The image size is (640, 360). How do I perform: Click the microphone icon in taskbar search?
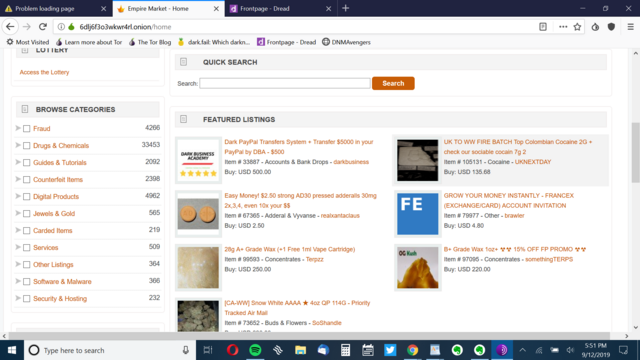coord(186,350)
